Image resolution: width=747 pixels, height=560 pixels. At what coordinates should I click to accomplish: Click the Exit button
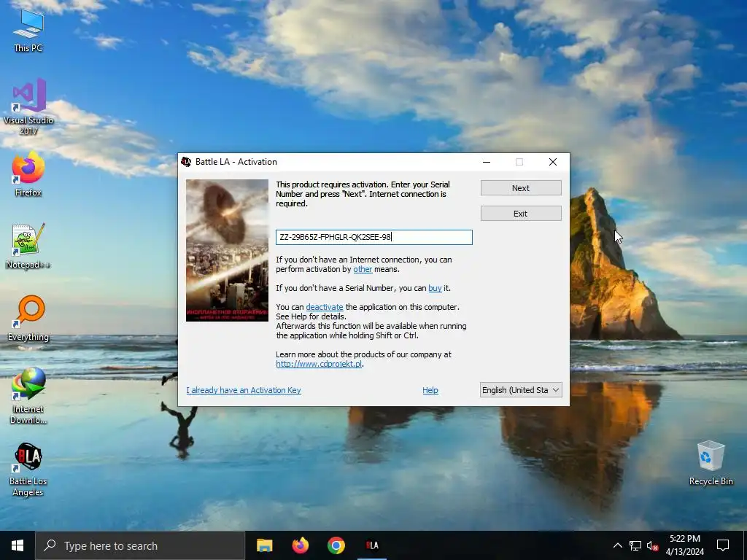pyautogui.click(x=521, y=214)
